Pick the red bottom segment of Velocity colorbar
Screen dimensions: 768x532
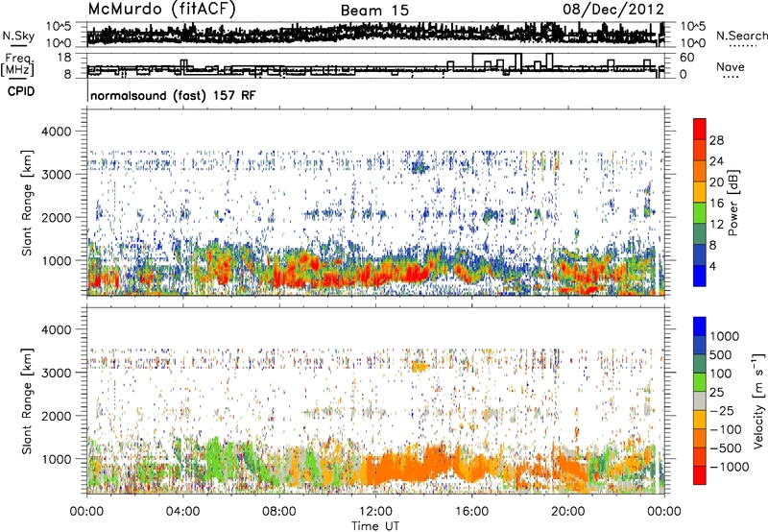(x=700, y=475)
